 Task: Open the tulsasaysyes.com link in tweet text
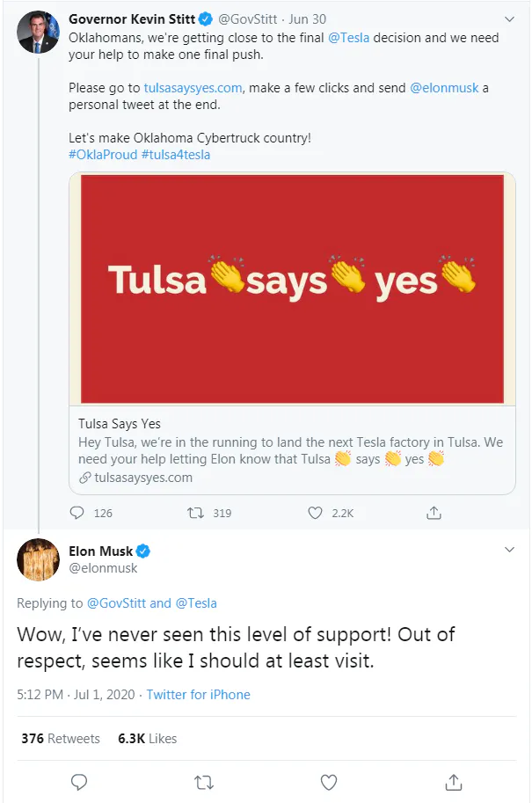[193, 88]
